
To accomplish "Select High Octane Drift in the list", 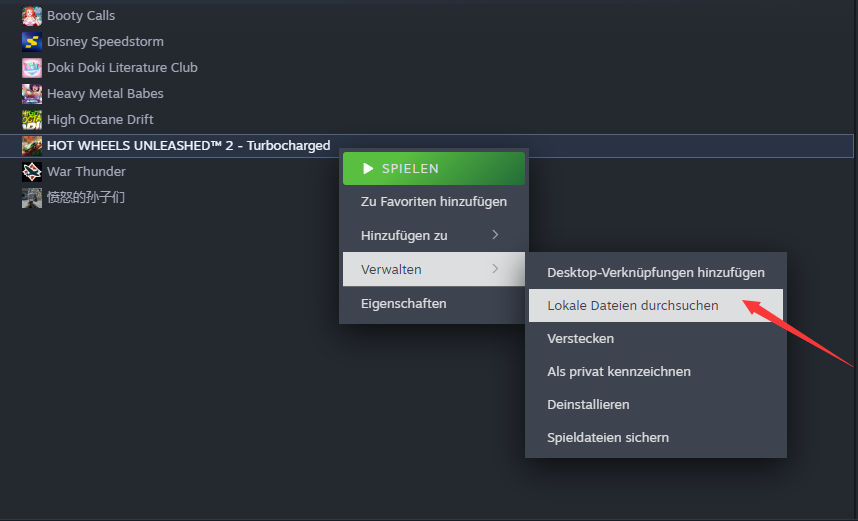I will (x=100, y=120).
